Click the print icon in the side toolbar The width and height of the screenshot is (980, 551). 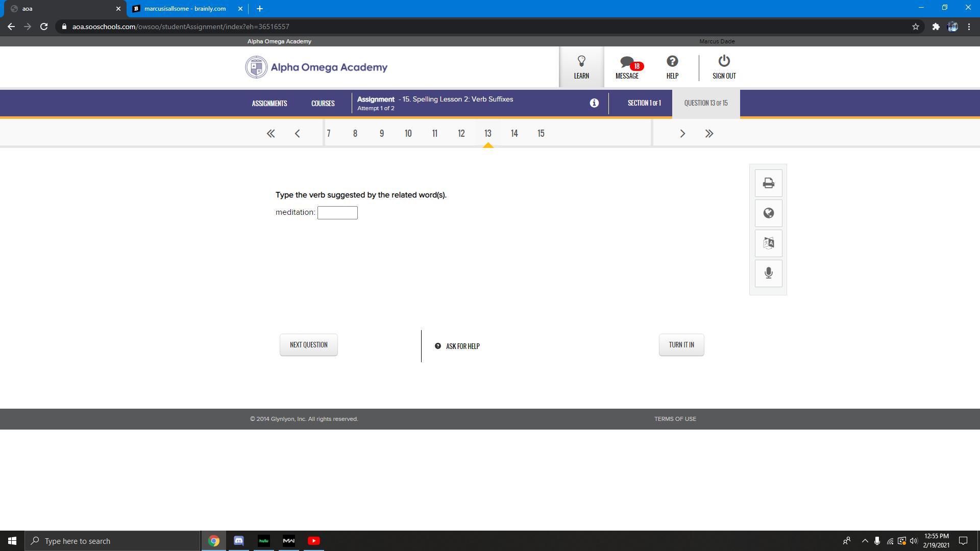(x=768, y=183)
